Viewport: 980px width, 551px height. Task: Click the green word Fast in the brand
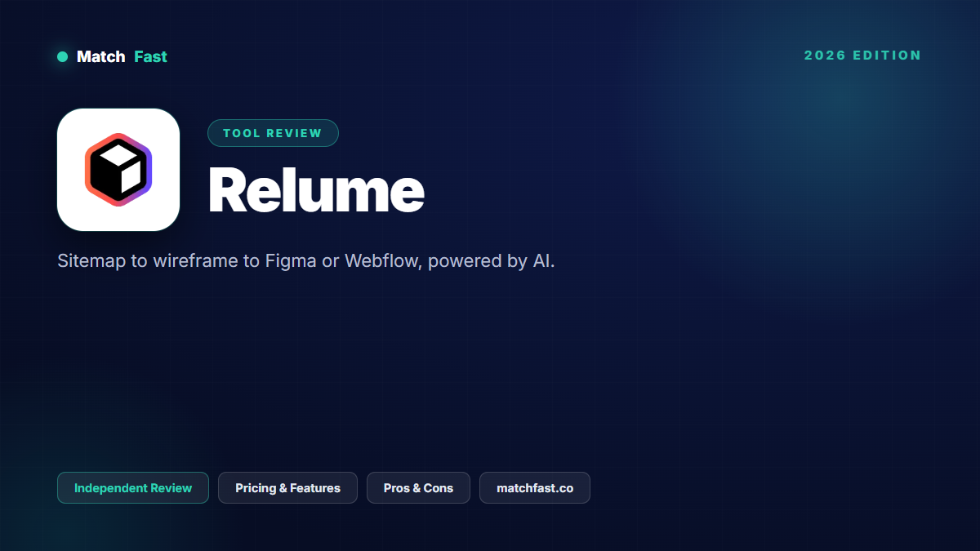pyautogui.click(x=150, y=57)
